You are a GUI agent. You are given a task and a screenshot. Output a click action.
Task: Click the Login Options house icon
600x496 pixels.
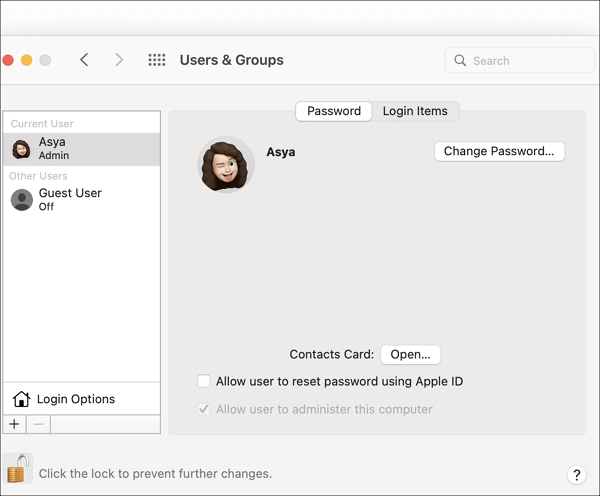(x=21, y=399)
